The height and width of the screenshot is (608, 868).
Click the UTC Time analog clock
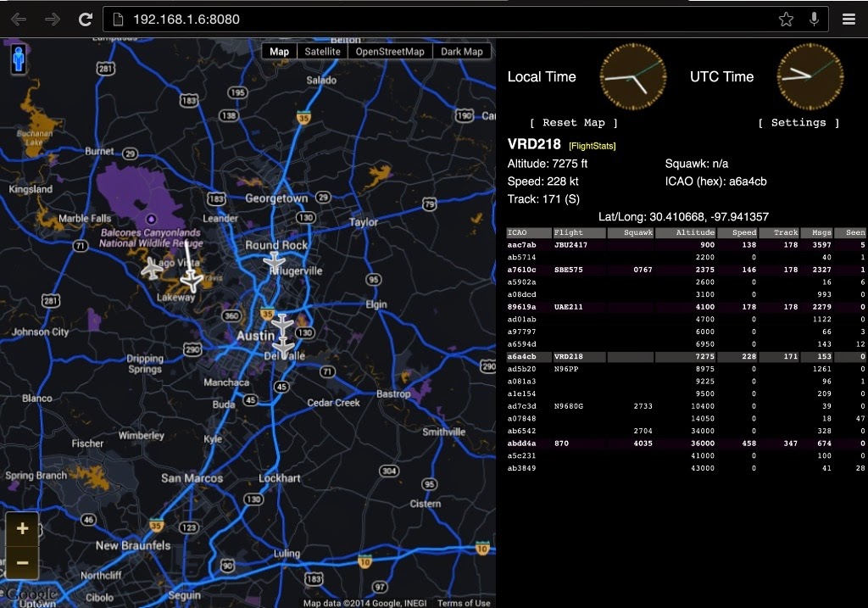(810, 76)
